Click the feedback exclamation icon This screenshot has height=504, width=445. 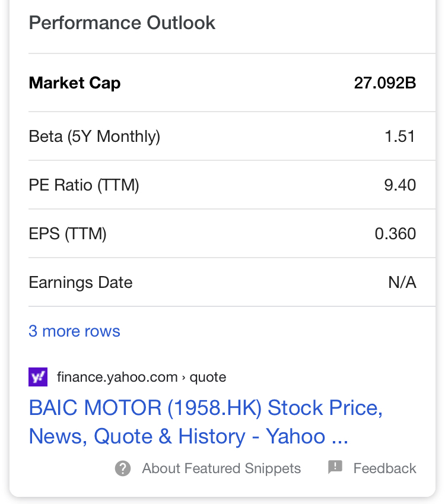335,467
